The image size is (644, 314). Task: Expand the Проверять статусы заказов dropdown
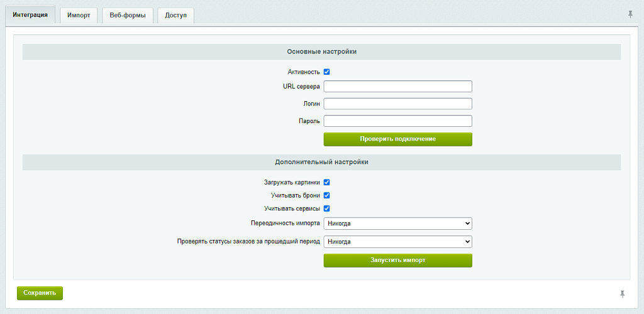pyautogui.click(x=397, y=242)
